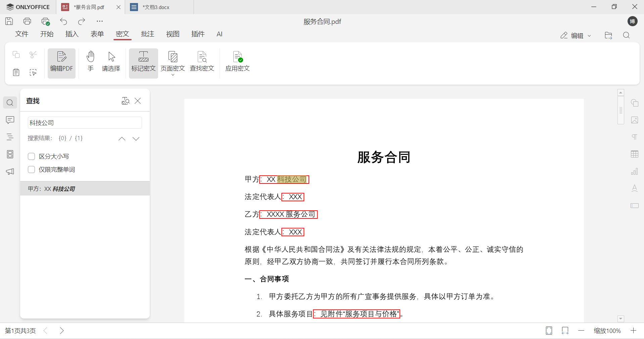
Task: Expand the more actions (...) menu
Action: (99, 21)
